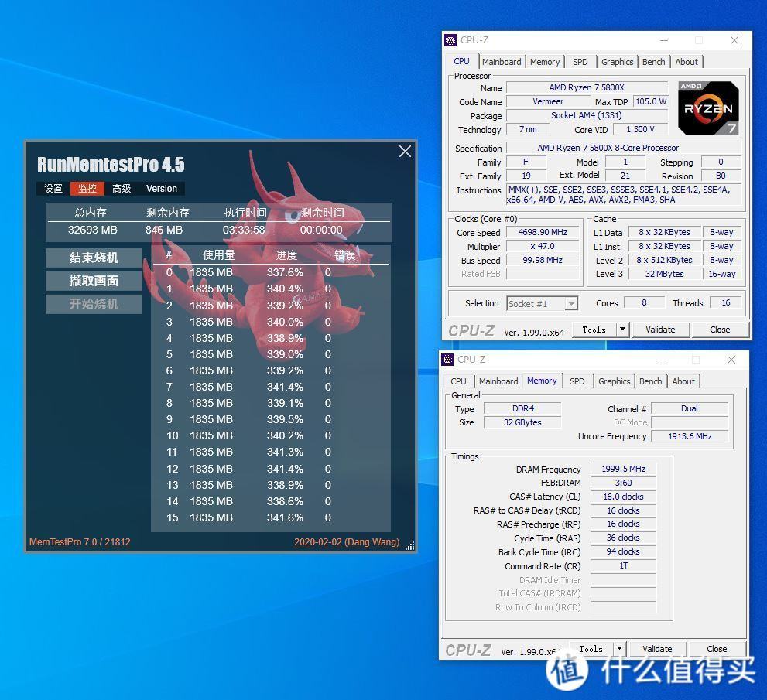Click elapsed time value 03:33:58
The width and height of the screenshot is (767, 700).
point(244,230)
